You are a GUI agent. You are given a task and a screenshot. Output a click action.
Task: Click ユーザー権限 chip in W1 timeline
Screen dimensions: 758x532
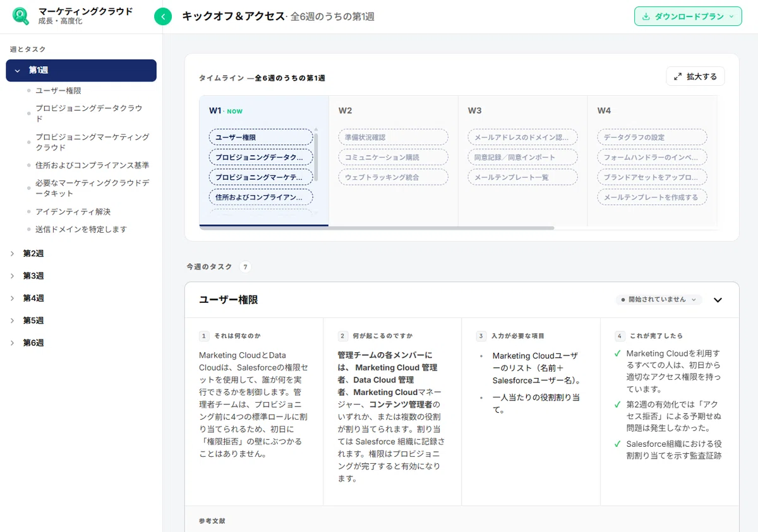261,137
